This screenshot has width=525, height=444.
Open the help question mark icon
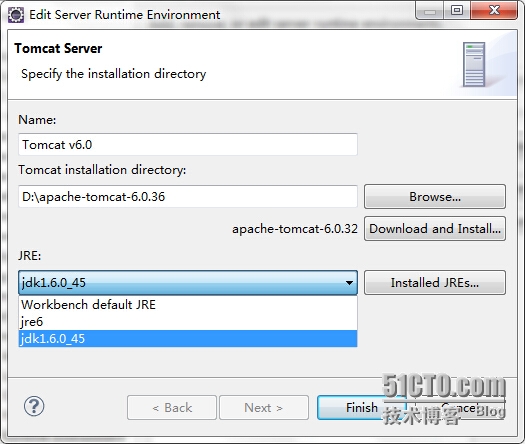coord(34,406)
